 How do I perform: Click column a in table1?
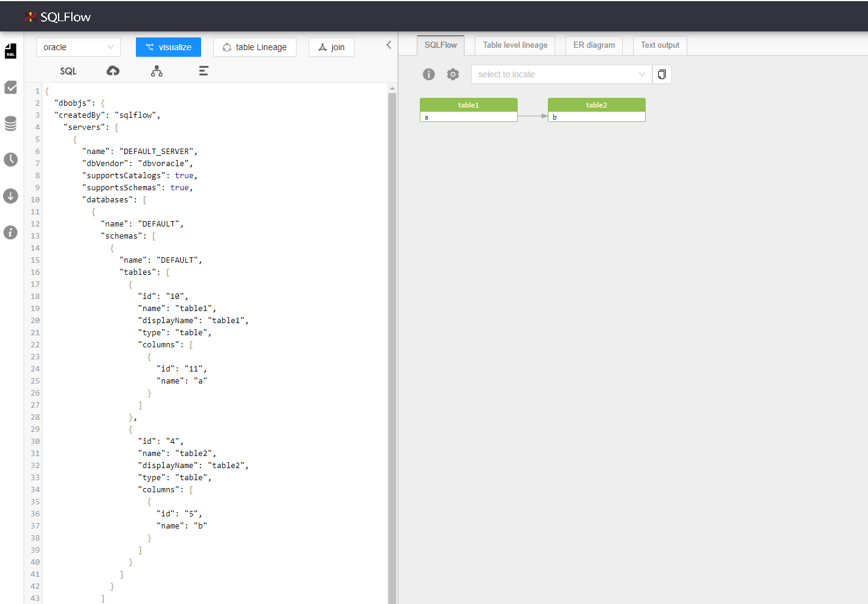469,117
